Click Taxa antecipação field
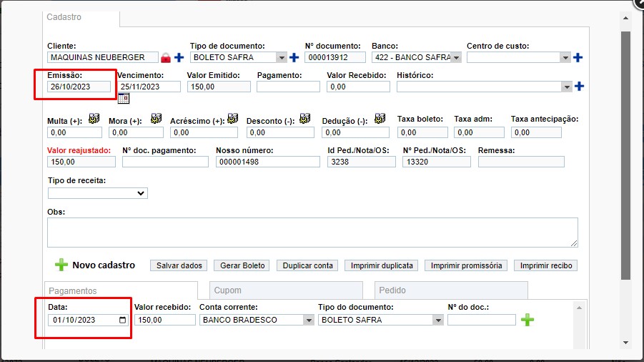 536,132
